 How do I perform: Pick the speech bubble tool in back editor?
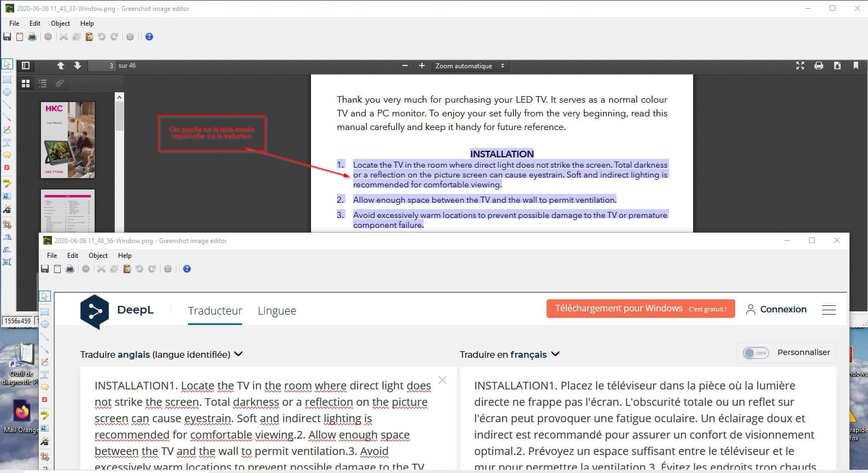tap(7, 155)
